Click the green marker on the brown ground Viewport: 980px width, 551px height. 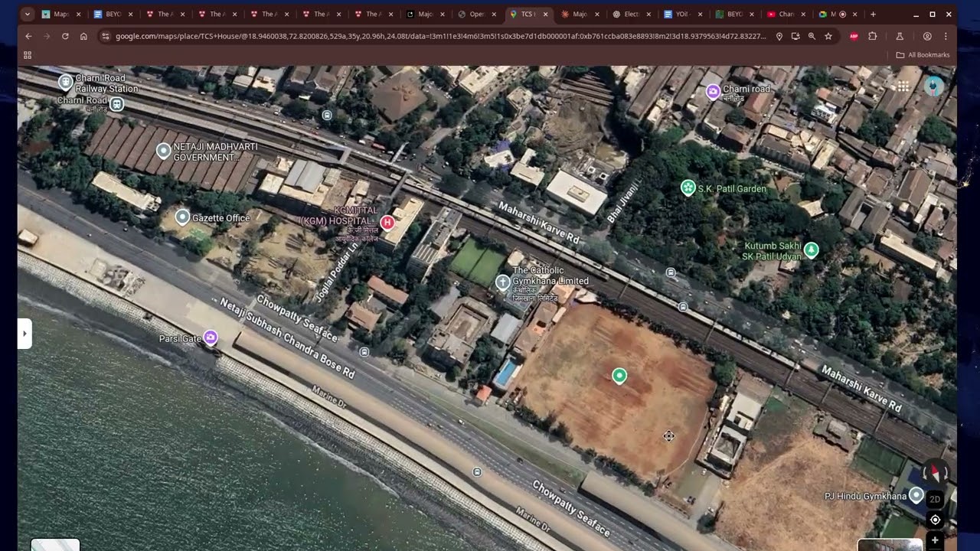click(619, 375)
